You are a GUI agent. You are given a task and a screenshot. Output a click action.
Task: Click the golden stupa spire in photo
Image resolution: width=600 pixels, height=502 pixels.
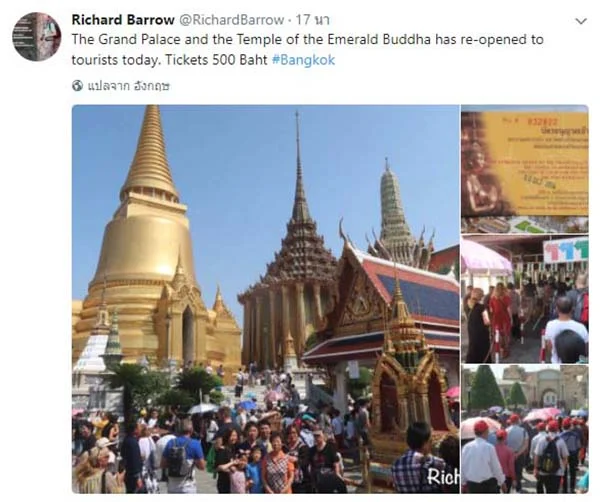point(150,153)
